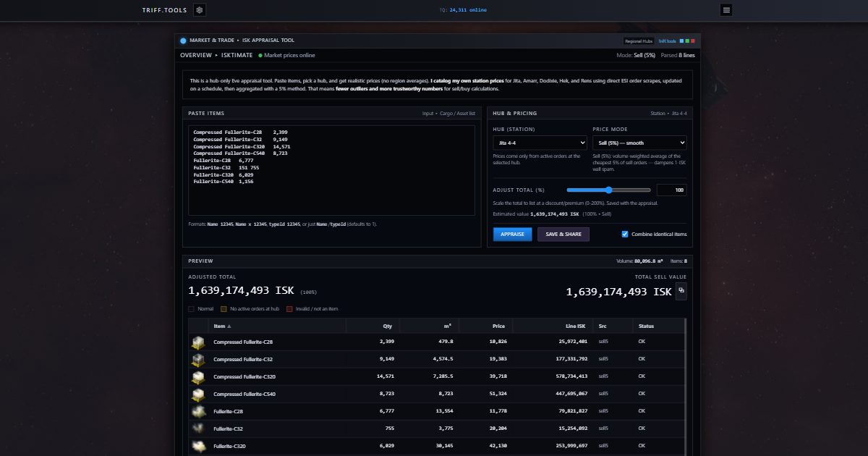The image size is (868, 456).
Task: Click quantity 755 in Fullerite-C32 row
Action: click(x=388, y=428)
